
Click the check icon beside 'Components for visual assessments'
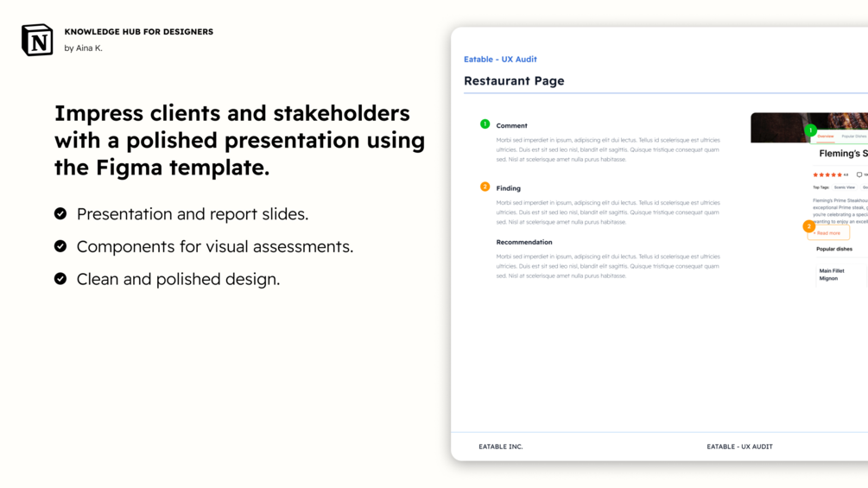(x=60, y=246)
